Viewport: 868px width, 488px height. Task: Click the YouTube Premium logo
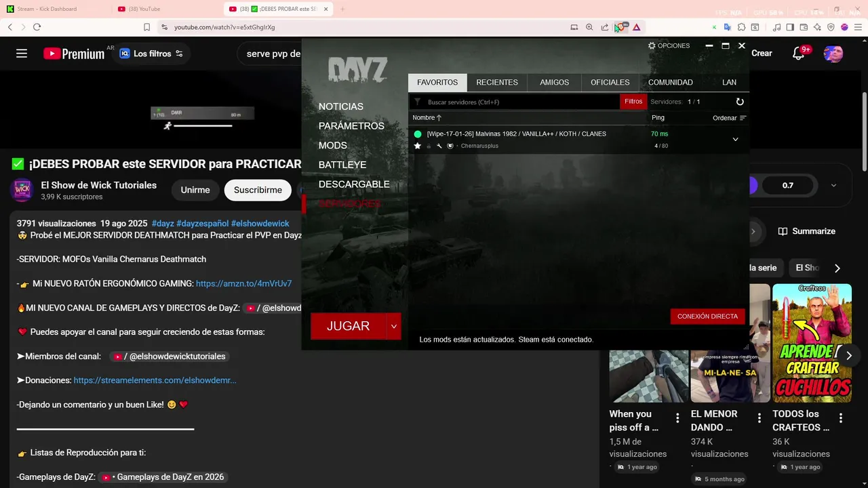coord(74,54)
